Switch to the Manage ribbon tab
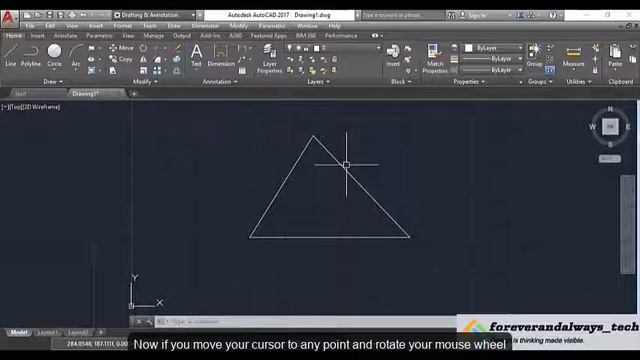Viewport: 640px width, 360px height. click(x=153, y=36)
